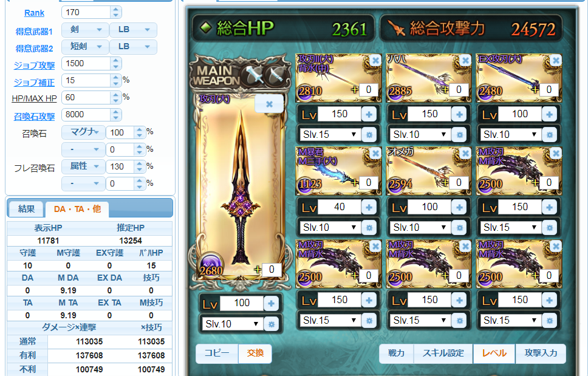Switch to the 結果 tab
This screenshot has width=588, height=376.
26,209
